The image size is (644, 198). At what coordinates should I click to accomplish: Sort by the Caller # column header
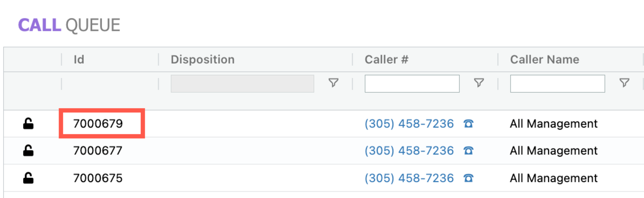click(x=386, y=60)
